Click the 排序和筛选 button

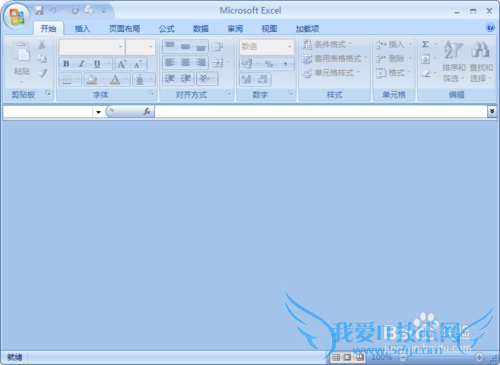click(x=454, y=61)
